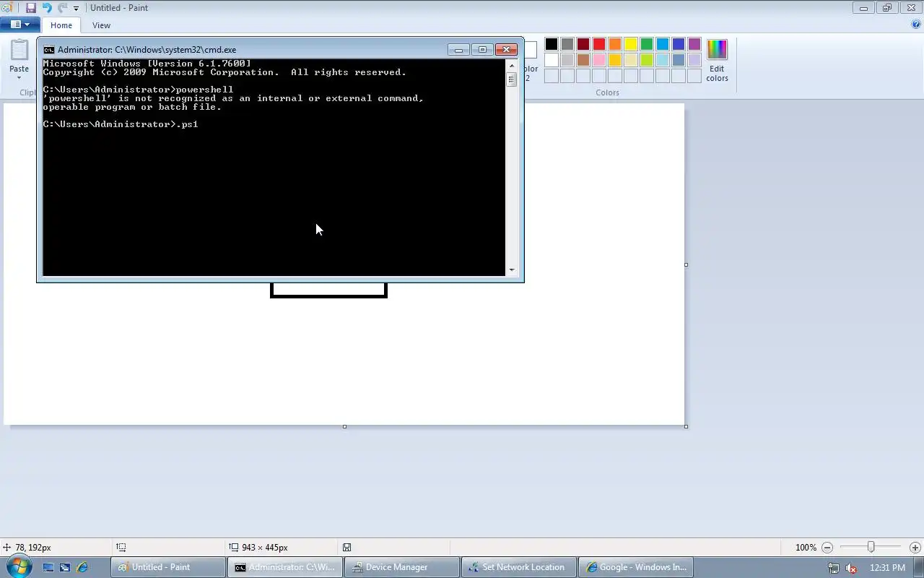
Task: Pick the white color swatch
Action: click(x=552, y=60)
